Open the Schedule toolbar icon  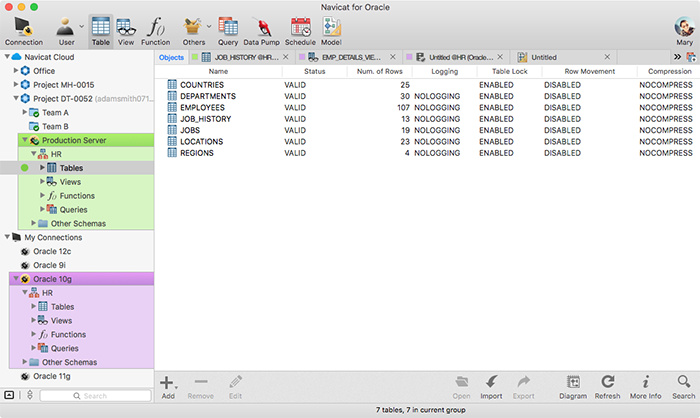point(300,31)
